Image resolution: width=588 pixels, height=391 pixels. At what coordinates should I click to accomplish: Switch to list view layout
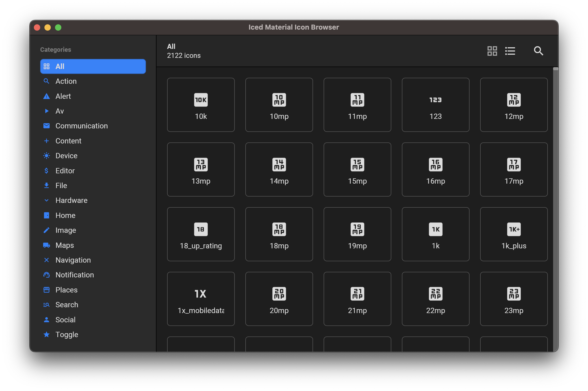click(510, 51)
